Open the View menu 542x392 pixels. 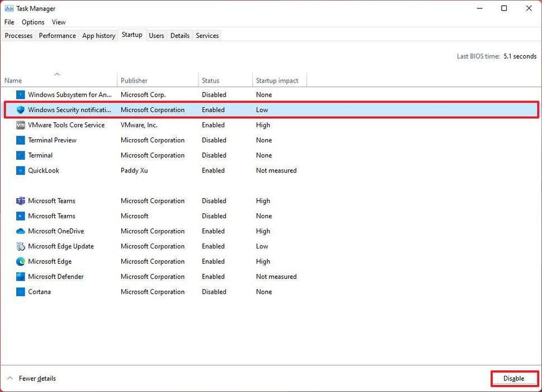[59, 22]
